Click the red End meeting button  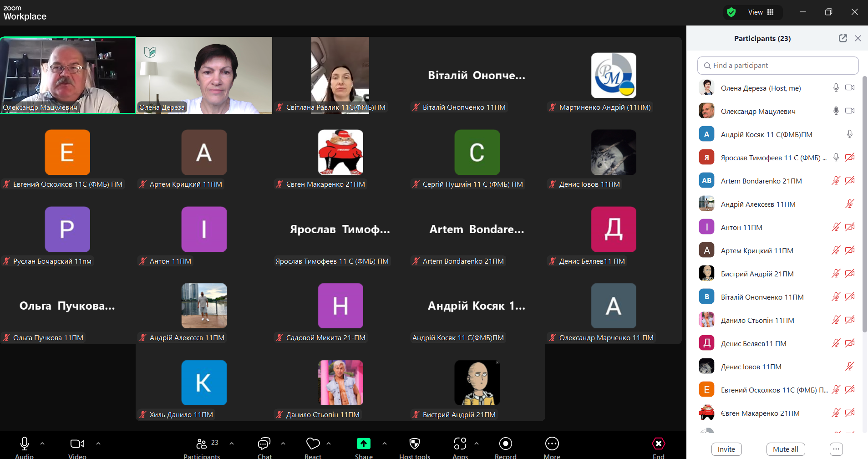point(658,444)
